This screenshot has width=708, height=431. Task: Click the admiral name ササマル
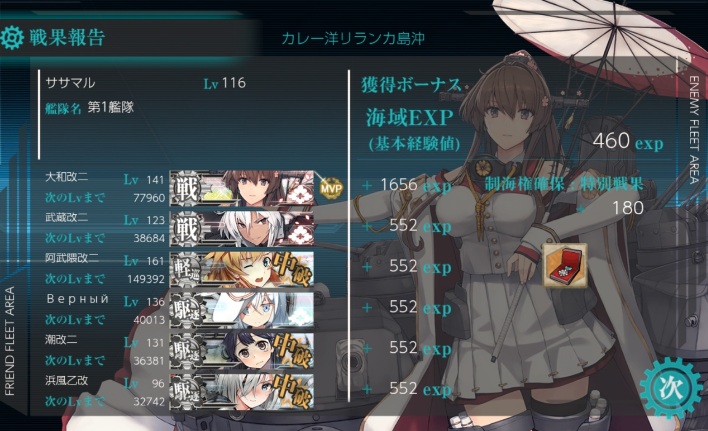tap(70, 83)
